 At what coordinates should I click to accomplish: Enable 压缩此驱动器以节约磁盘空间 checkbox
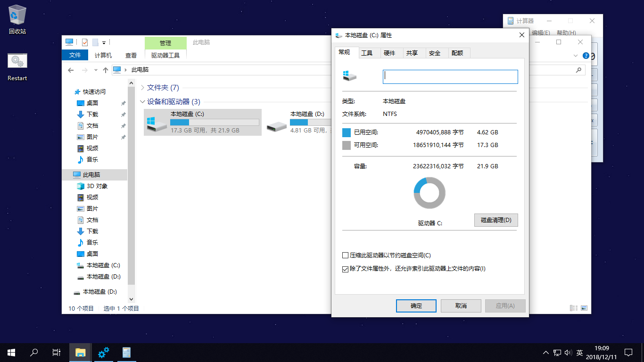tap(345, 255)
